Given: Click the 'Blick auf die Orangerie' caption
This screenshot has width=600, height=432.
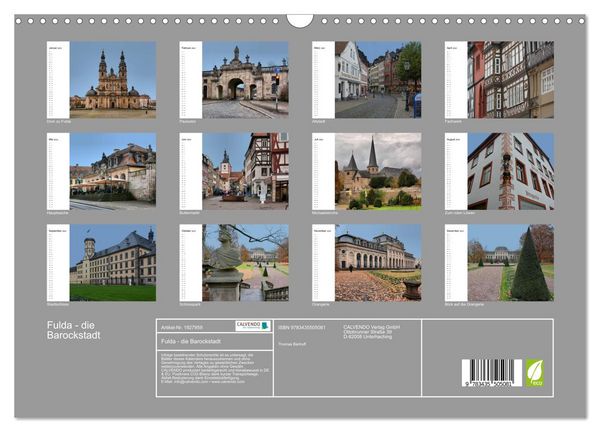Looking at the screenshot, I should pyautogui.click(x=464, y=305).
